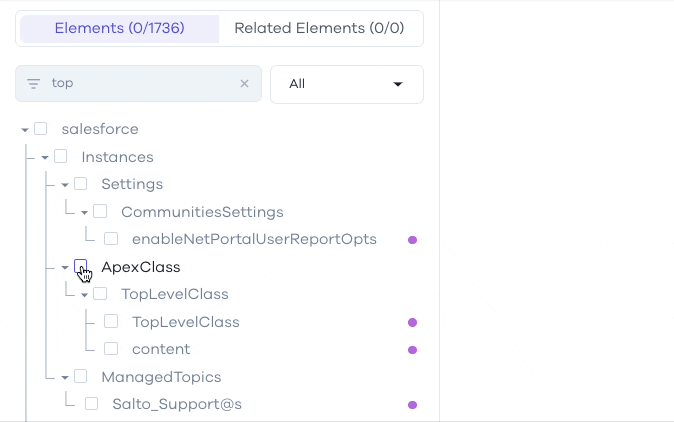Viewport: 674px width, 422px height.
Task: Clear the "top" filter text
Action: coord(244,83)
